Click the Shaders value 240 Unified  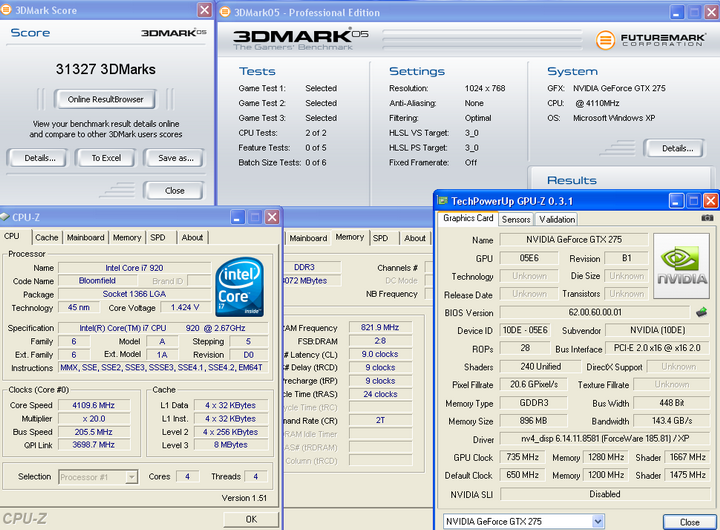pyautogui.click(x=540, y=366)
